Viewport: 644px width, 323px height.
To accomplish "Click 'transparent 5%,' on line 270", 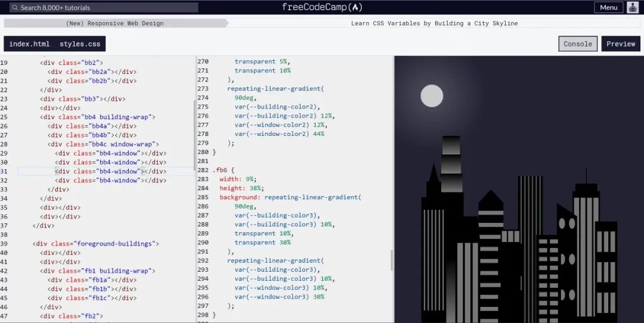I will [x=262, y=61].
